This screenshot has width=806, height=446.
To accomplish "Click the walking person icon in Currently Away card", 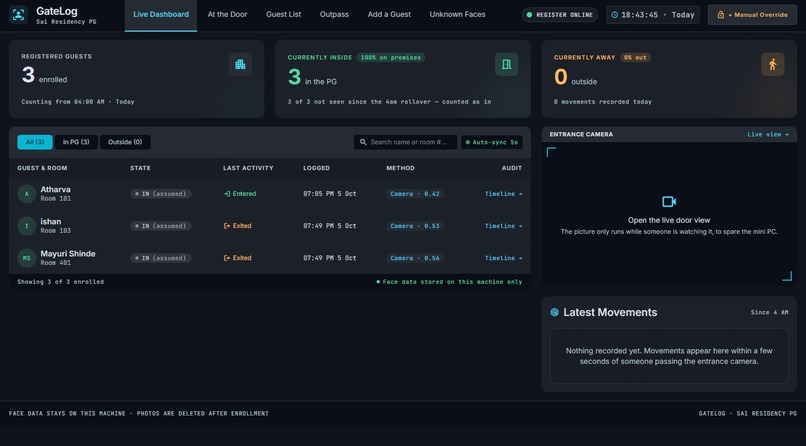I will tap(773, 64).
